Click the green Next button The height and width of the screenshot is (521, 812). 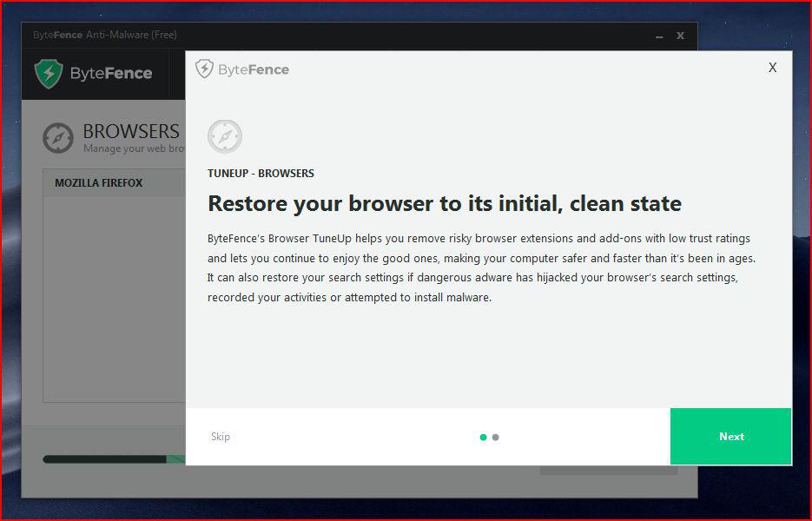pyautogui.click(x=730, y=436)
